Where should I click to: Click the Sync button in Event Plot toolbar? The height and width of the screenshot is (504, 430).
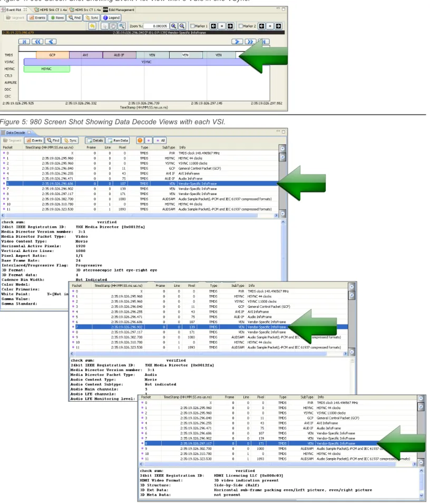92,18
